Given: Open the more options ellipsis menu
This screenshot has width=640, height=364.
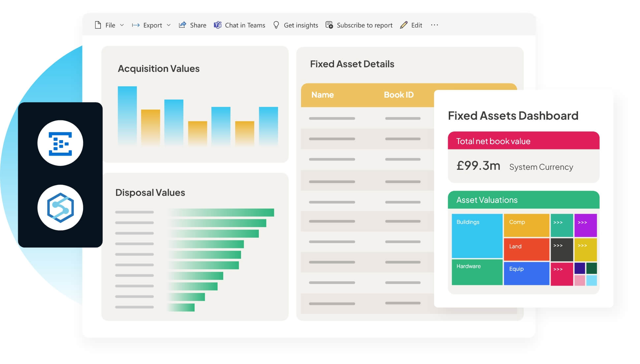Looking at the screenshot, I should click(434, 25).
